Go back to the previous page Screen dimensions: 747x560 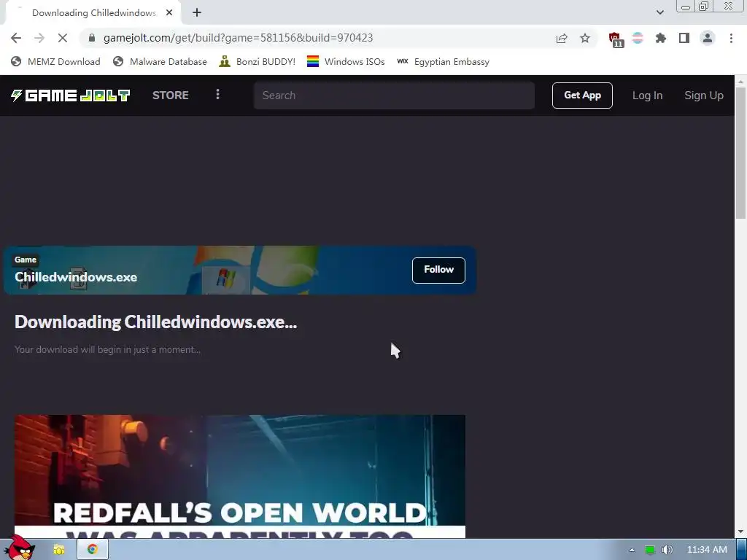16,38
